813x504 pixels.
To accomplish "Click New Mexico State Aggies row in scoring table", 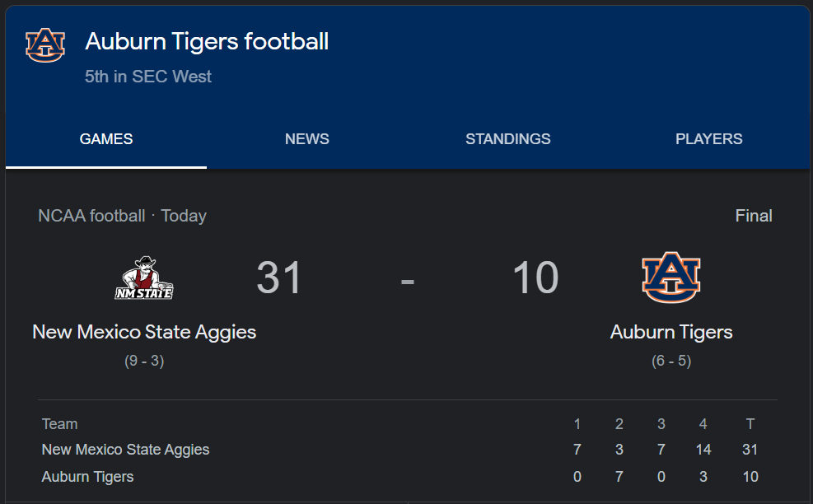I will click(x=126, y=450).
